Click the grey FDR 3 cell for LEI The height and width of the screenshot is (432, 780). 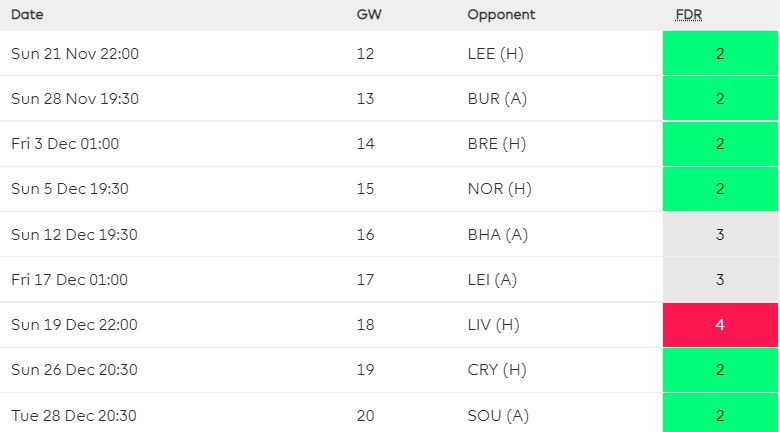click(x=720, y=280)
